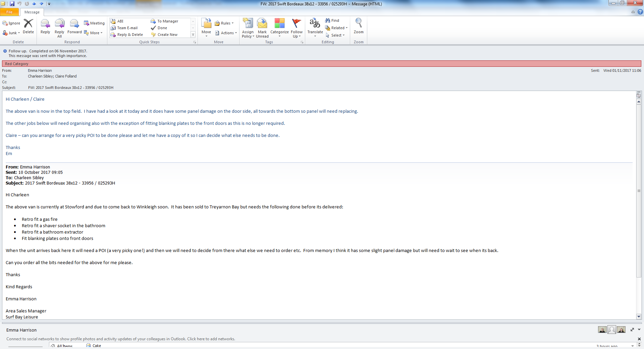This screenshot has height=349, width=644.
Task: Expand the More respond options dropdown
Action: 93,33
